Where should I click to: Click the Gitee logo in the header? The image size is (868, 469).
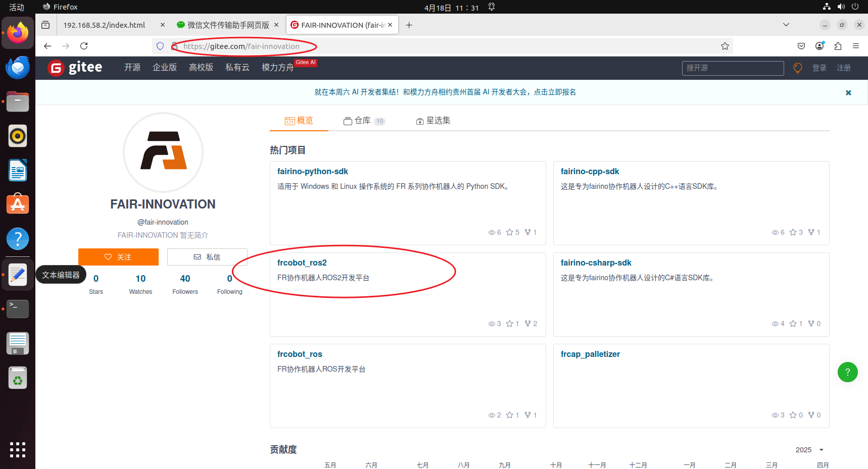(75, 67)
